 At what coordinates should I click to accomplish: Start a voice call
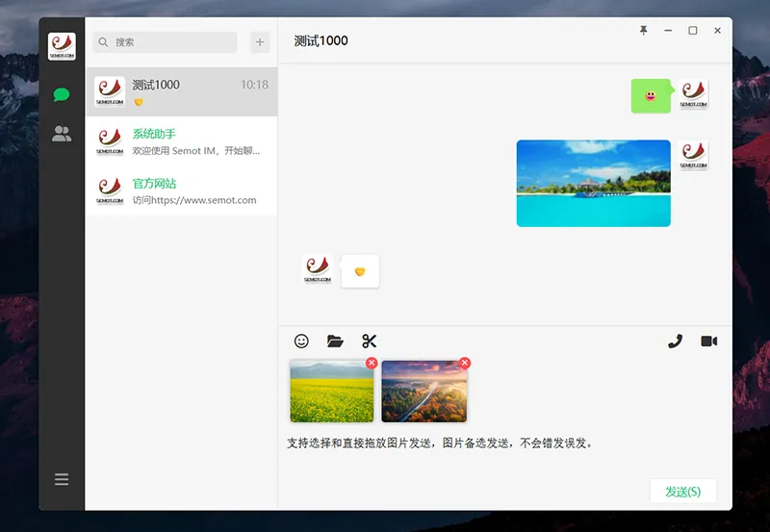point(676,342)
